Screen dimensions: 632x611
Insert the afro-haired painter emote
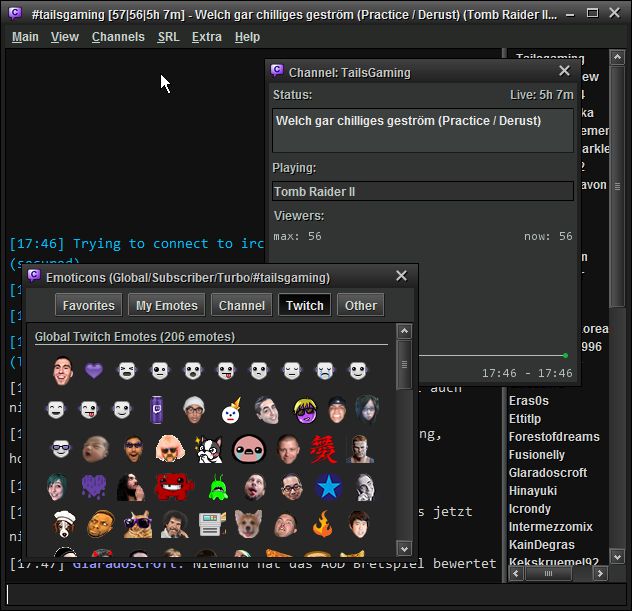175,524
